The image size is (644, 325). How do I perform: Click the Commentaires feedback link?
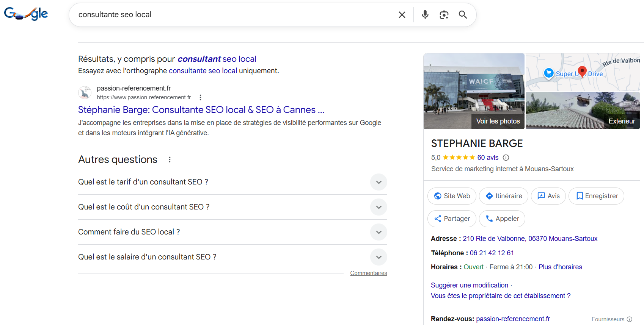369,273
